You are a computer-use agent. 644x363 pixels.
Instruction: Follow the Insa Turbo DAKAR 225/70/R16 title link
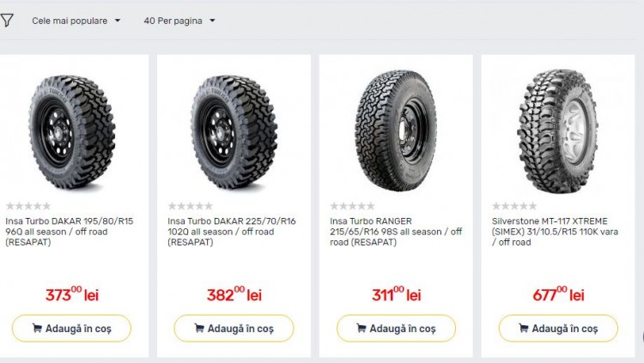pyautogui.click(x=232, y=232)
